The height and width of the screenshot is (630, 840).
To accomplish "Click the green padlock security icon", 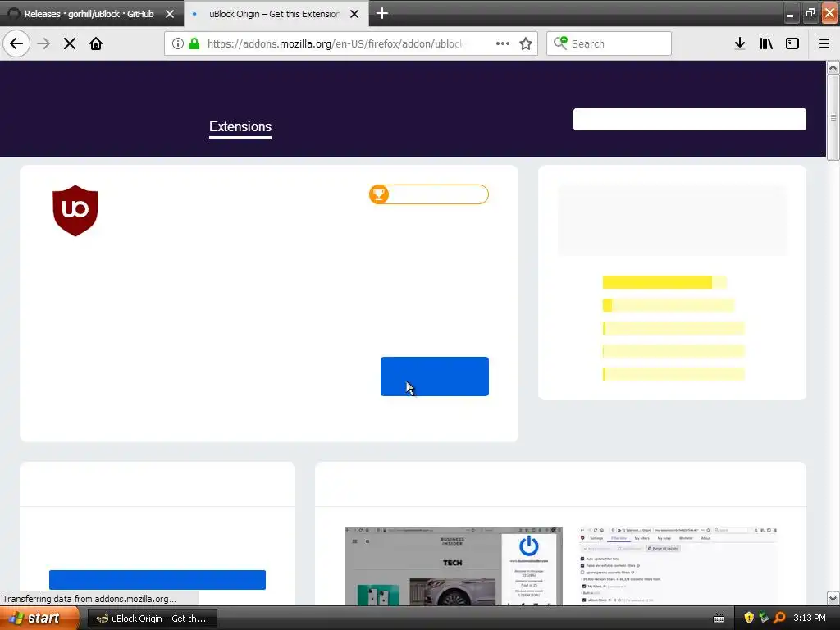I will click(x=194, y=43).
